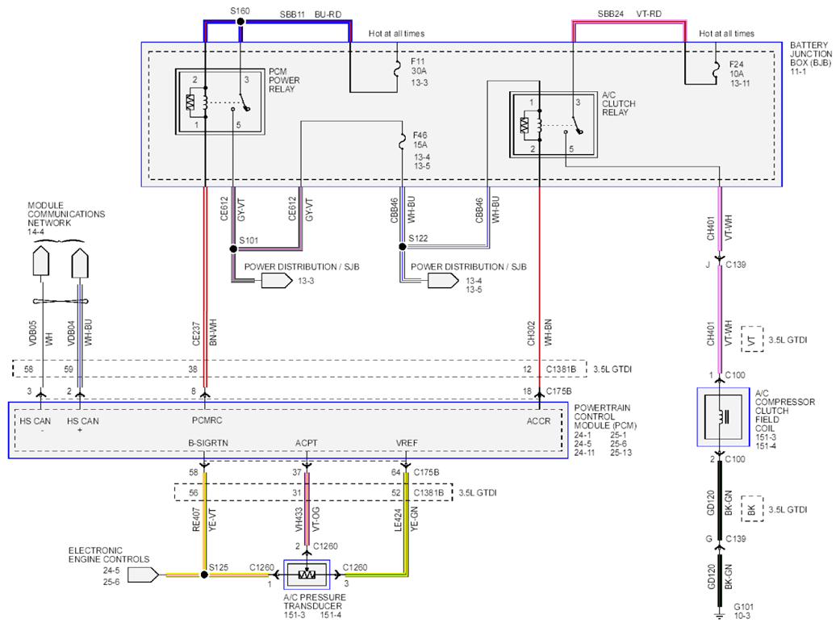Click the A/C compressor clutch field coil symbol
The image size is (840, 627).
tap(723, 417)
